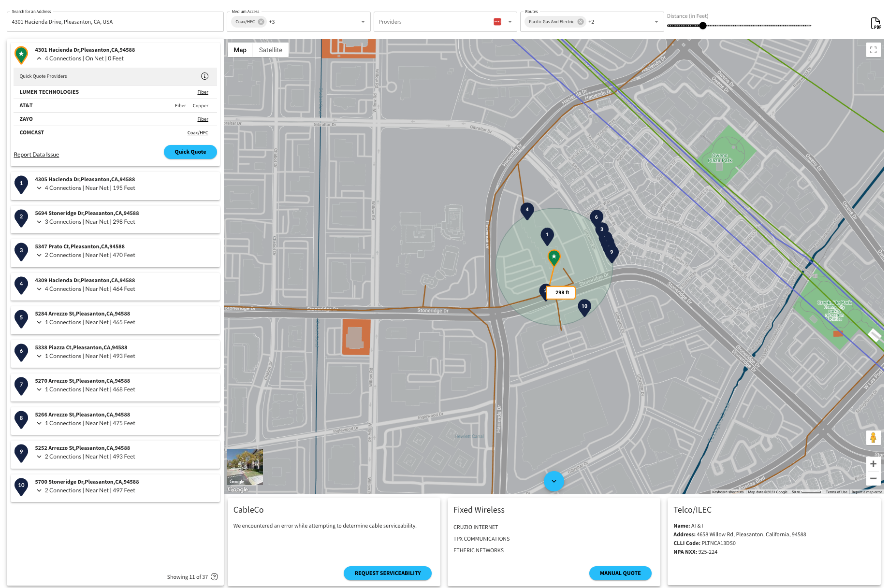Click the Quick Quote Providers info icon
889x588 pixels.
pyautogui.click(x=204, y=76)
